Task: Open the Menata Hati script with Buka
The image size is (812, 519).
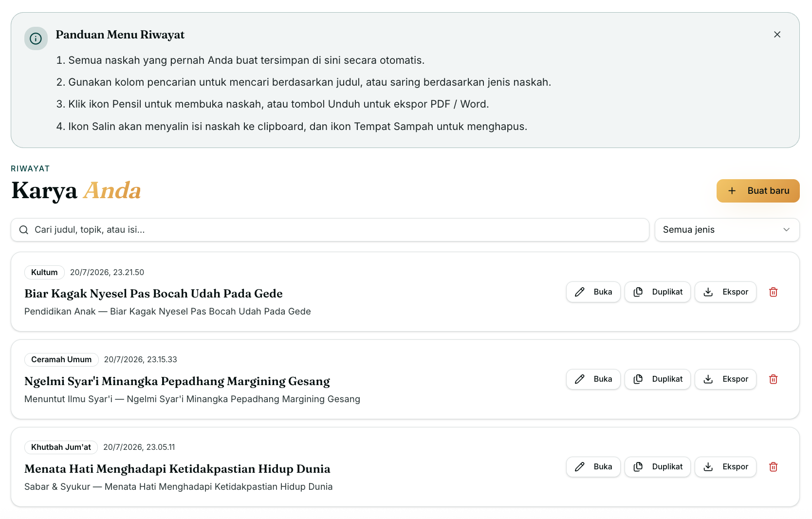Action: coord(593,467)
